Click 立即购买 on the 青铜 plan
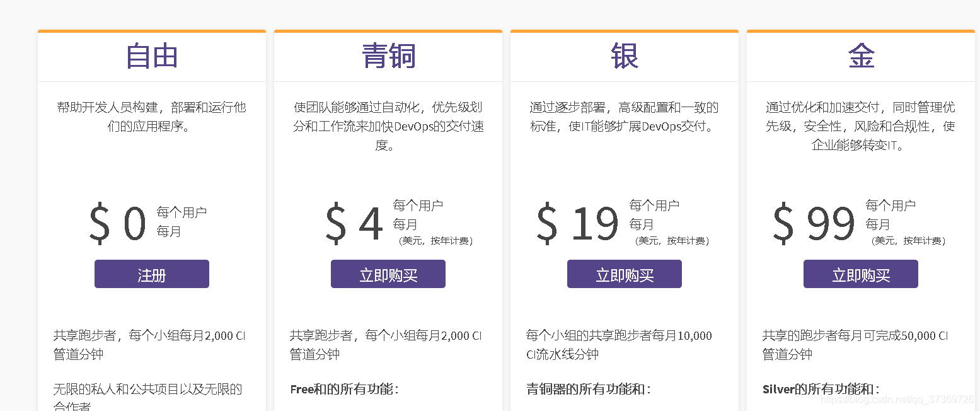This screenshot has width=980, height=411. [x=388, y=274]
